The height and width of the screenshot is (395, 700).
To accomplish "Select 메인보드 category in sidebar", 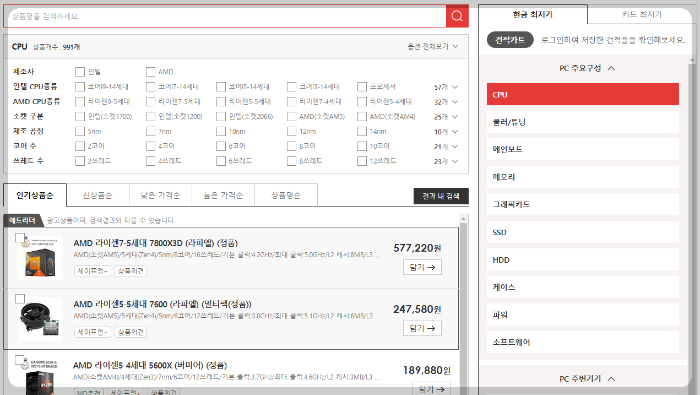I will pyautogui.click(x=583, y=150).
